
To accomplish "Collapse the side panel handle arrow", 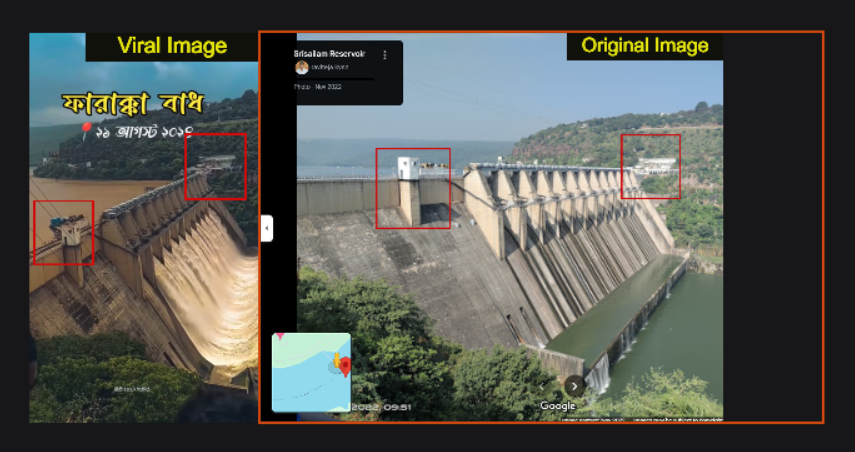I will [x=267, y=228].
